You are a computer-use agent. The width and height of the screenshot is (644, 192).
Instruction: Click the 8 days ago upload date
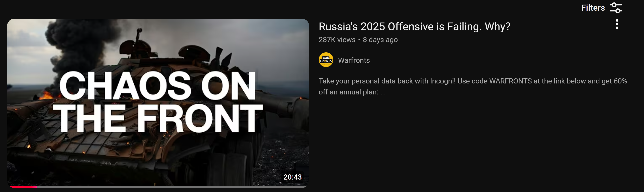pos(380,40)
